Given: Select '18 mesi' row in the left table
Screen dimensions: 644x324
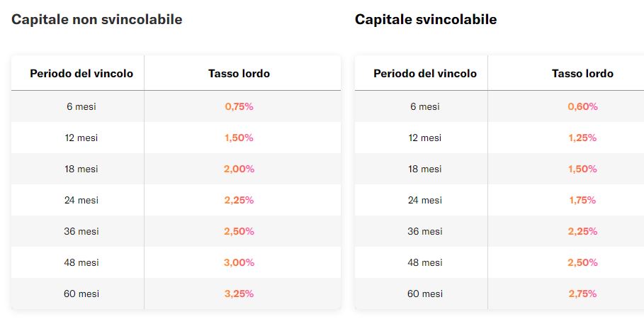Looking at the screenshot, I should point(176,169).
